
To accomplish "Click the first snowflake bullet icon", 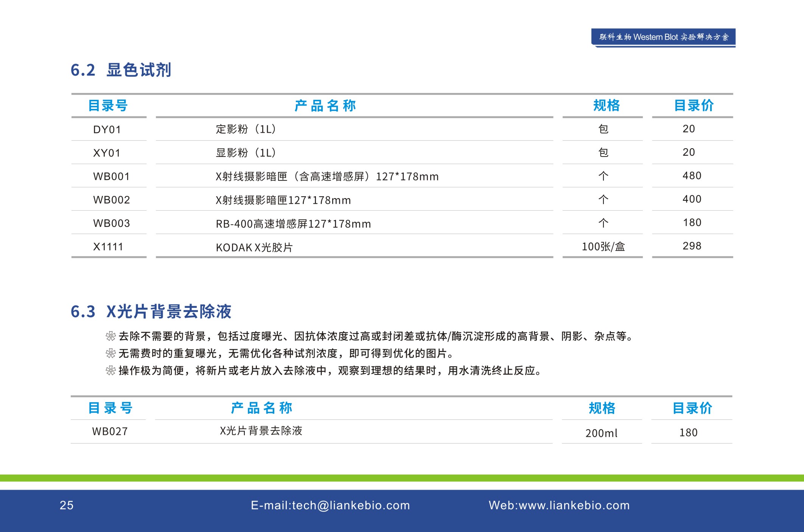I will tap(111, 336).
